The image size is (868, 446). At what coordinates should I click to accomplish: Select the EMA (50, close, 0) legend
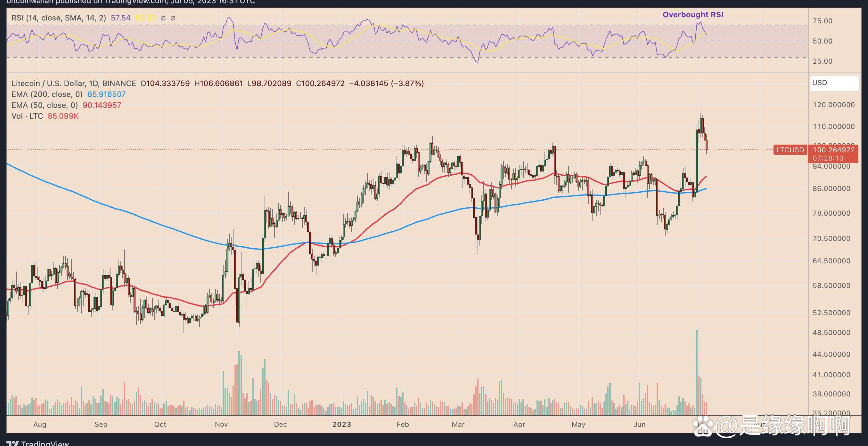click(45, 105)
